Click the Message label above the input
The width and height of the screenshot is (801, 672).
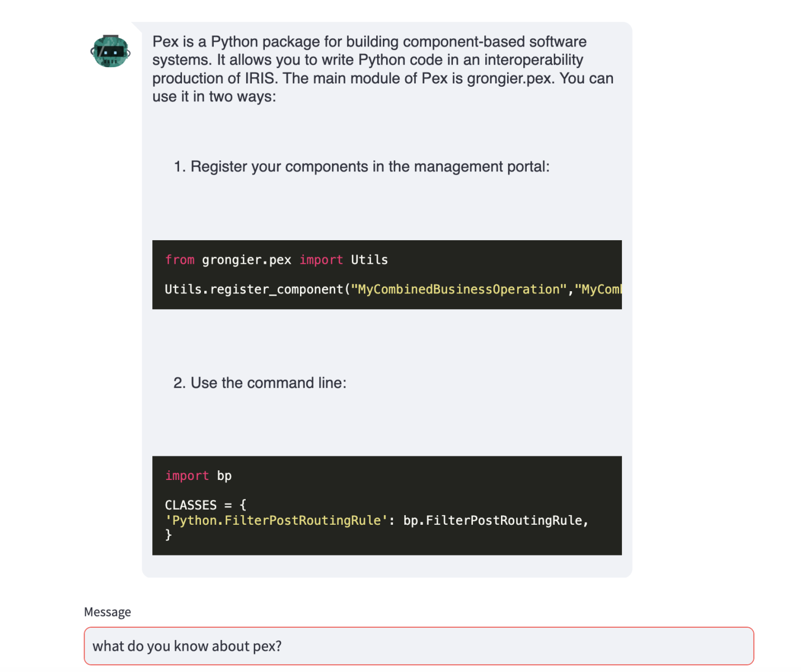[107, 612]
